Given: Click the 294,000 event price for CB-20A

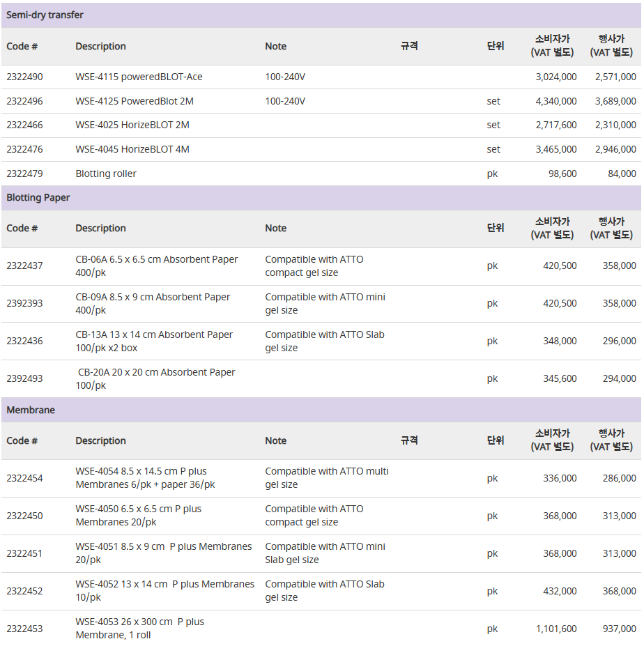Looking at the screenshot, I should [620, 378].
